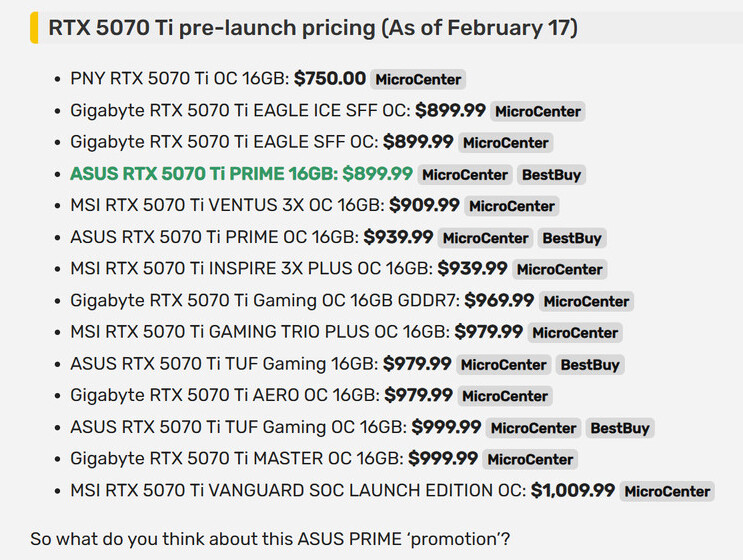Open MicroCenter tag for Gigabyte Gaming OC GDDR7
The image size is (743, 560).
click(586, 301)
